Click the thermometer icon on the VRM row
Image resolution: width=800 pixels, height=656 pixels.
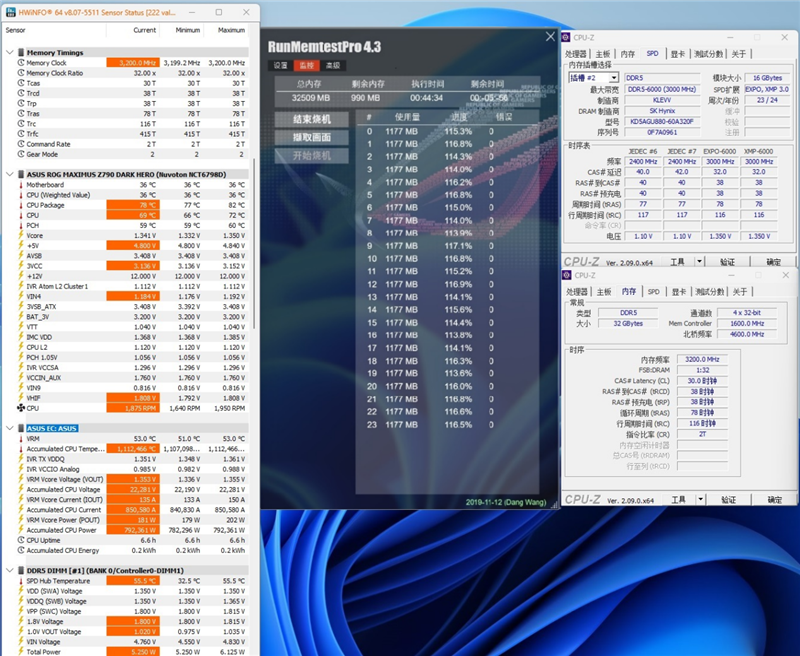21,439
